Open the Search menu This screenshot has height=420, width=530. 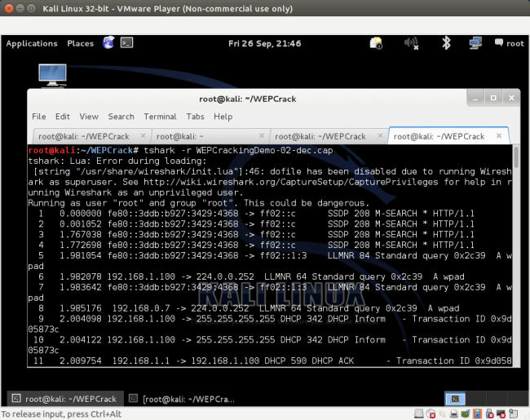(x=121, y=117)
